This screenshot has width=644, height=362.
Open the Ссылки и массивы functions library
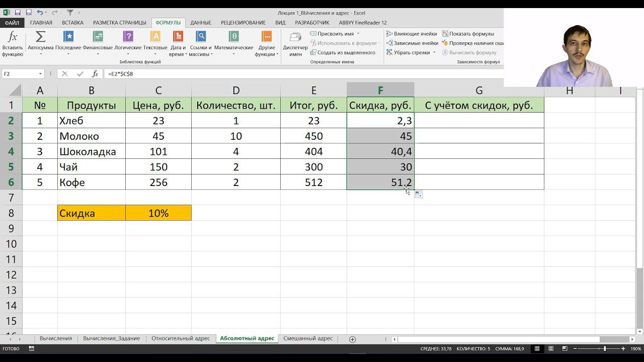click(201, 44)
